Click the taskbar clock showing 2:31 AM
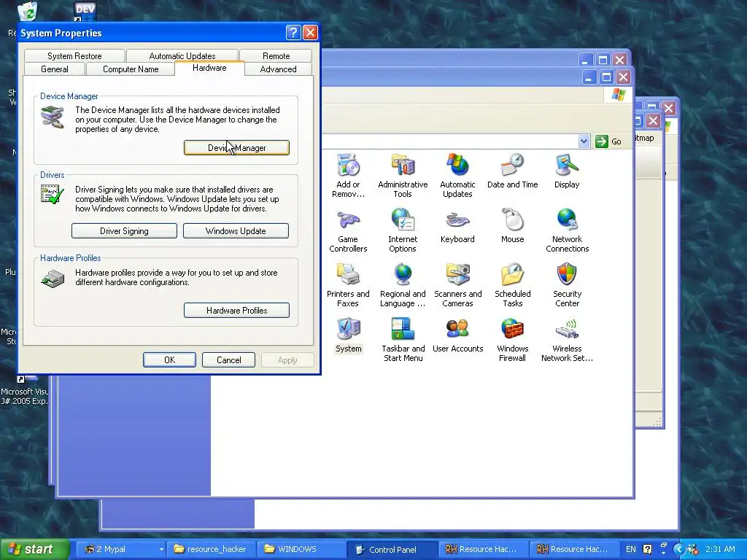 coord(720,549)
